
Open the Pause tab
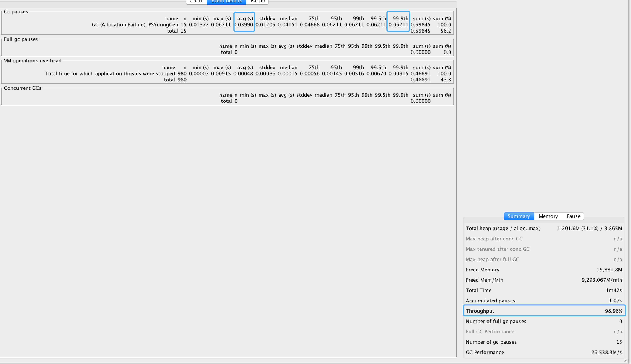pos(573,216)
